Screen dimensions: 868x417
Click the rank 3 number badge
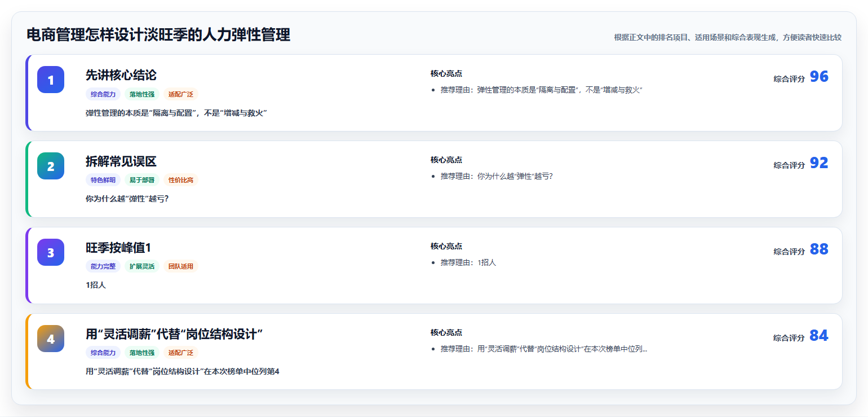51,252
